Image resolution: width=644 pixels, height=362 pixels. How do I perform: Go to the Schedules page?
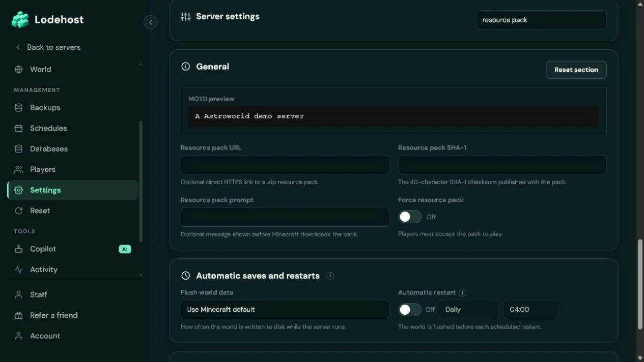(73, 128)
